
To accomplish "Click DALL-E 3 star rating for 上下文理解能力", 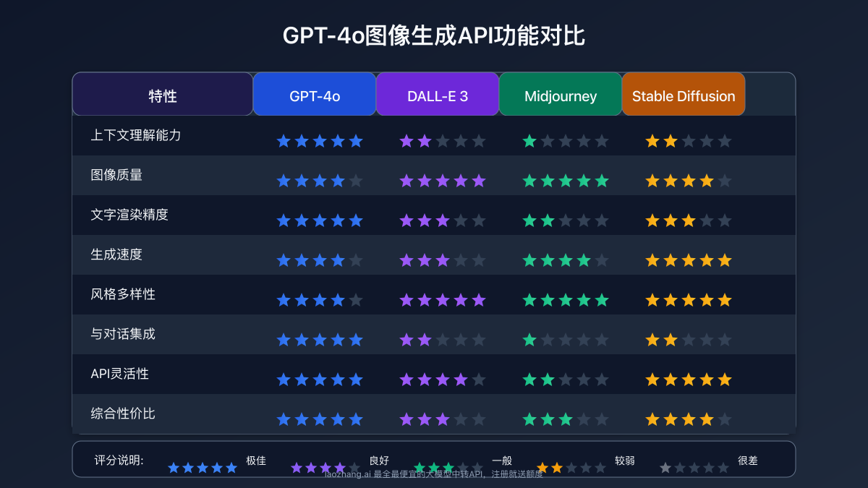I will [443, 141].
